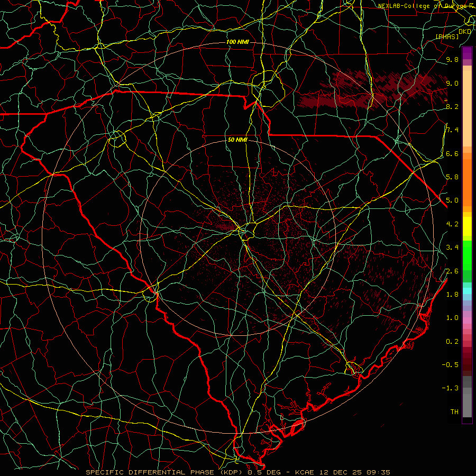Pick the peach segment of the color bar
476x476 pixels.
click(x=467, y=108)
